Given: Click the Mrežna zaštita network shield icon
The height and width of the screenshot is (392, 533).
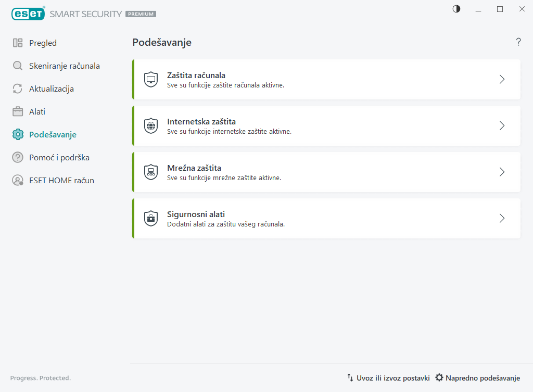Looking at the screenshot, I should (150, 172).
